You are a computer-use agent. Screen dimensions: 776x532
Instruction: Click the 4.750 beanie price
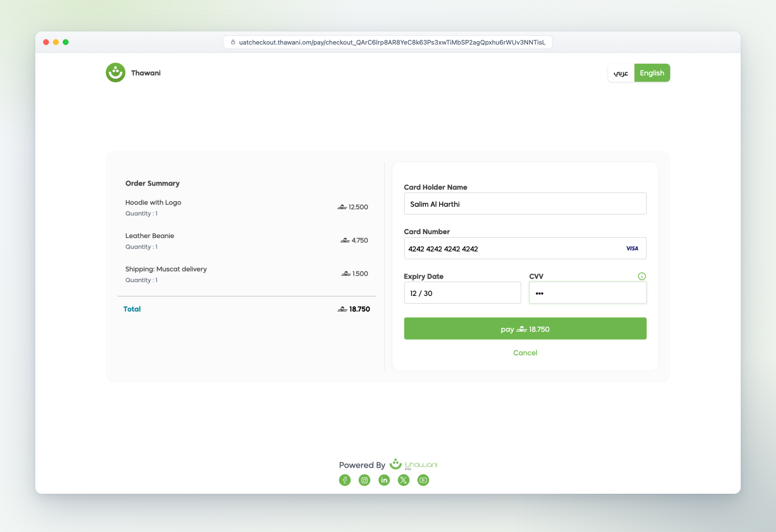pos(354,241)
